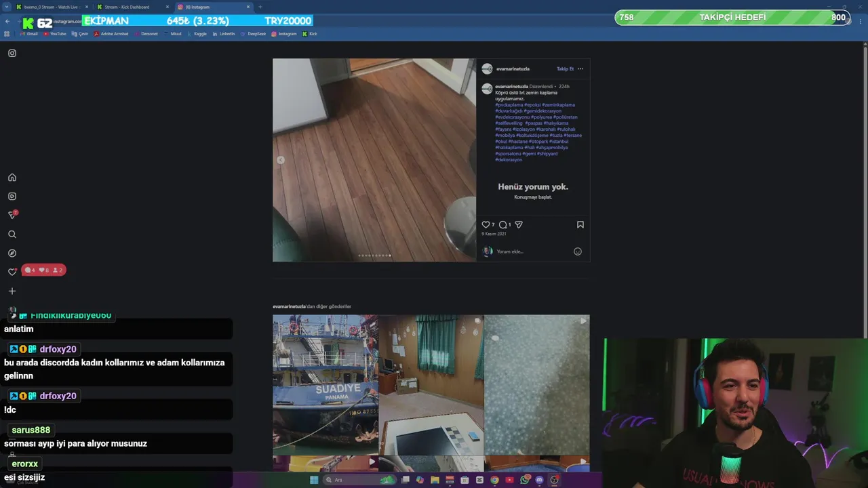Open WhatsApp from the taskbar

525,480
